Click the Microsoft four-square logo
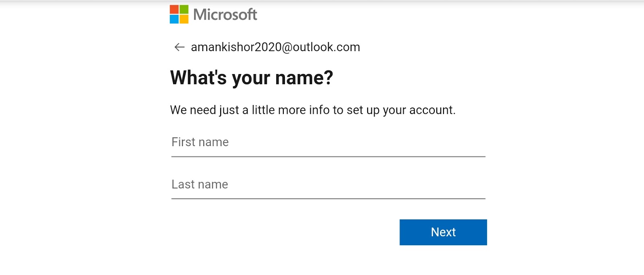 point(179,14)
